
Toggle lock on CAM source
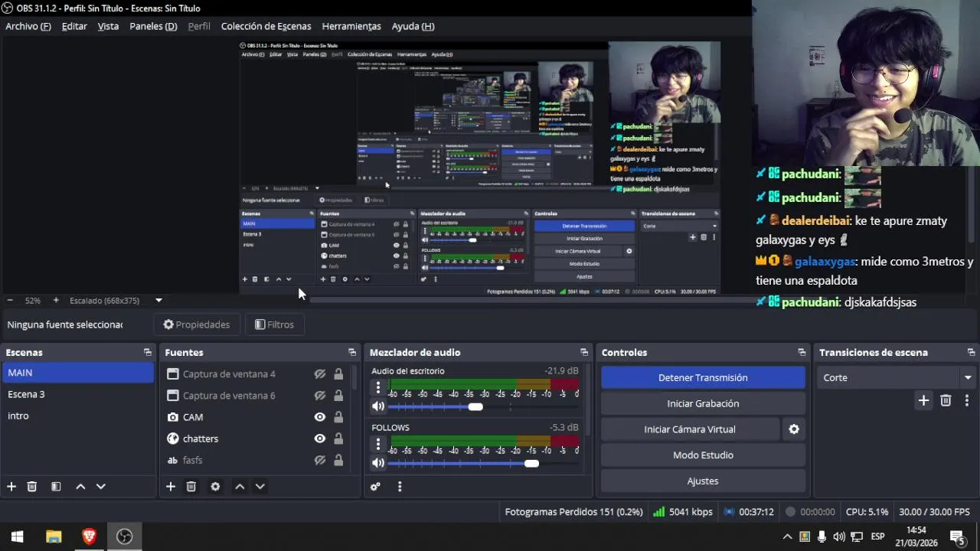[x=338, y=417]
